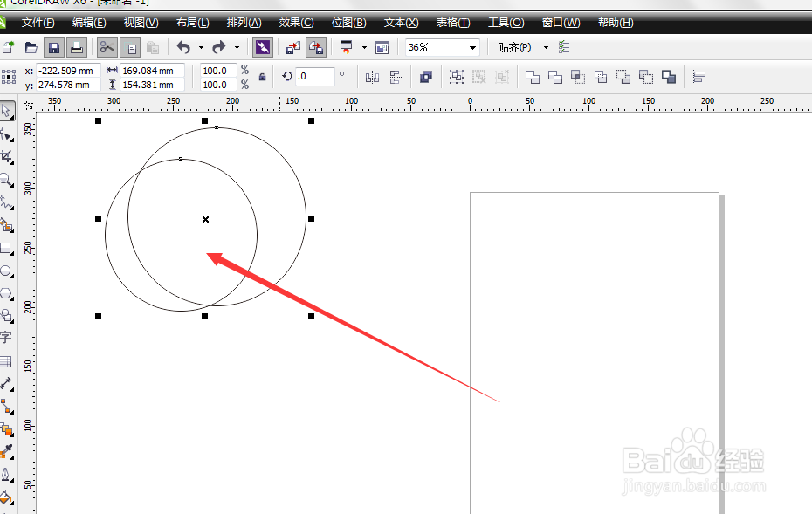Image resolution: width=812 pixels, height=514 pixels.
Task: Open the 窗口(W) menu
Action: pos(561,23)
